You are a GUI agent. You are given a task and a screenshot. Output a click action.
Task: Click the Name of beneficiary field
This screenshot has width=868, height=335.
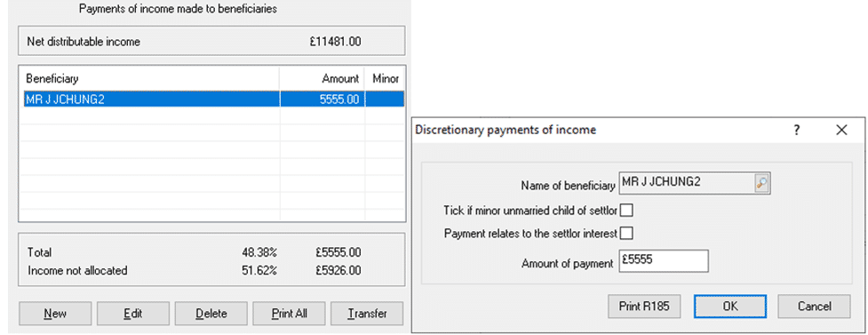[x=695, y=183]
